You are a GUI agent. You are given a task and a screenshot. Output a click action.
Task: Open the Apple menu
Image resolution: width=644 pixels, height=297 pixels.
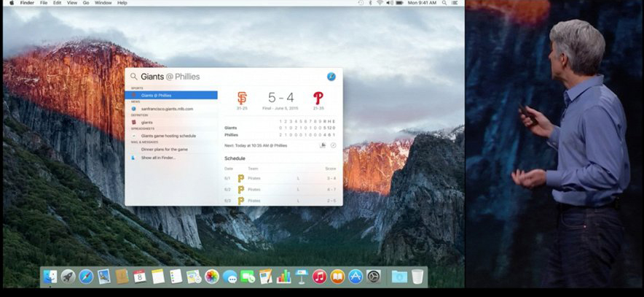[x=12, y=3]
